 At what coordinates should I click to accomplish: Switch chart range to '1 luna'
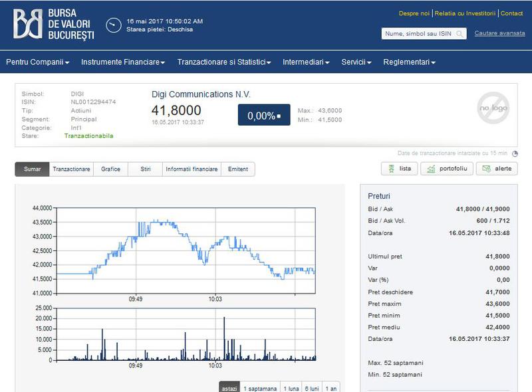[291, 388]
